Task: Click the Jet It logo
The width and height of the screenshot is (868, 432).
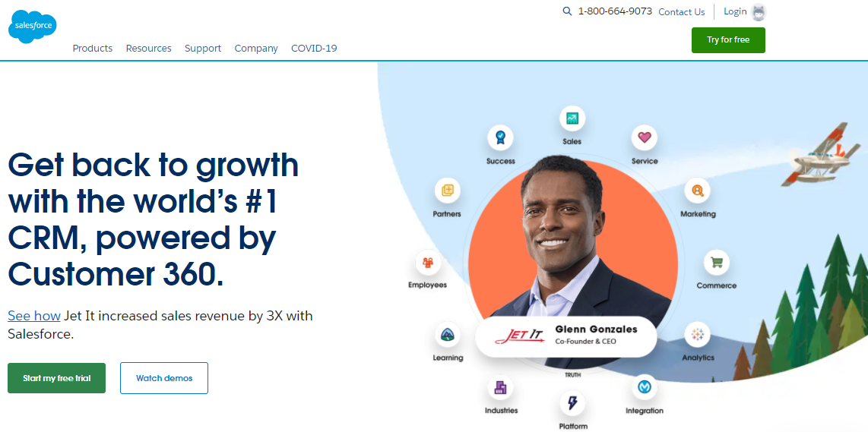Action: 519,336
